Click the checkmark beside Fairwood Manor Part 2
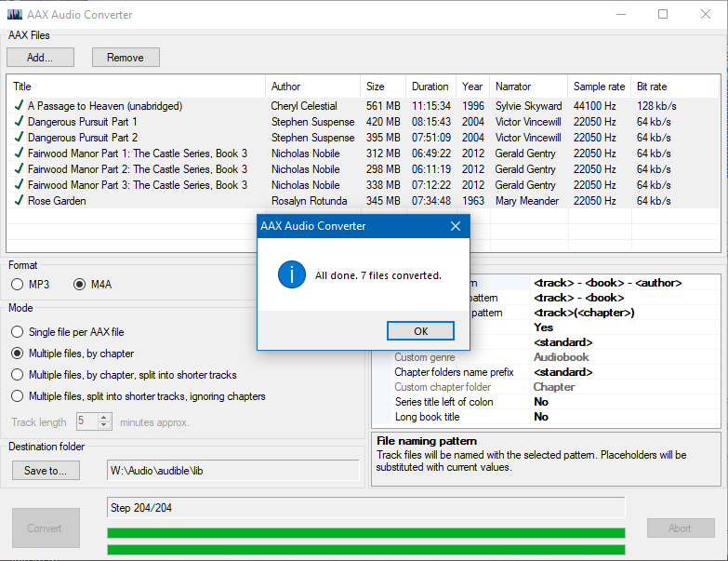 click(19, 168)
